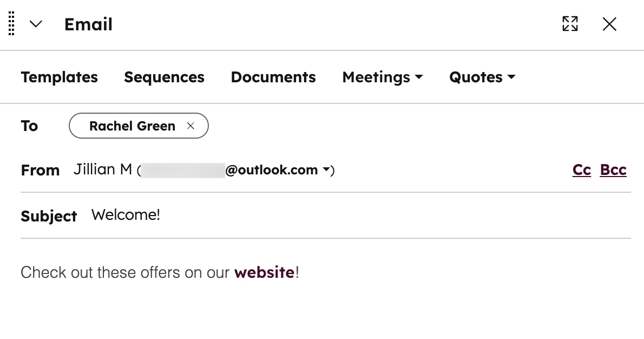The image size is (644, 339).
Task: Insert a document via Documents
Action: (x=273, y=77)
